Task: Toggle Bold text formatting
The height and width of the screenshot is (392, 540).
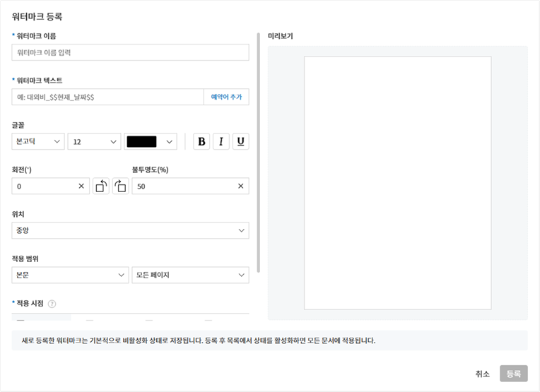Action: [202, 142]
